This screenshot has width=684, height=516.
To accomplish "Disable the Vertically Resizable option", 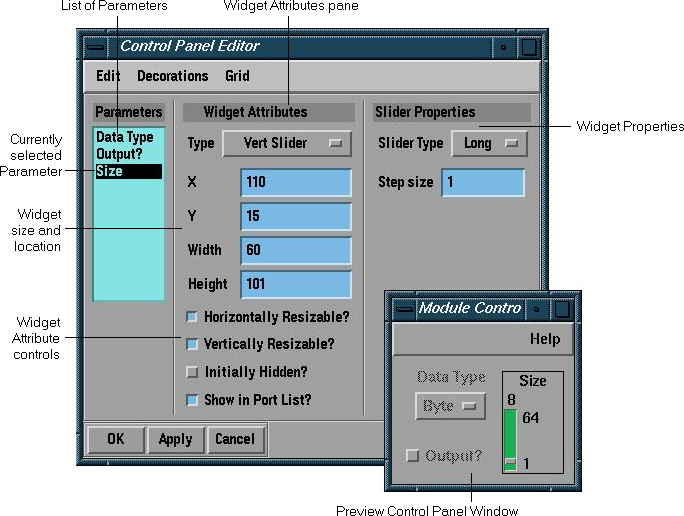I will pos(192,344).
